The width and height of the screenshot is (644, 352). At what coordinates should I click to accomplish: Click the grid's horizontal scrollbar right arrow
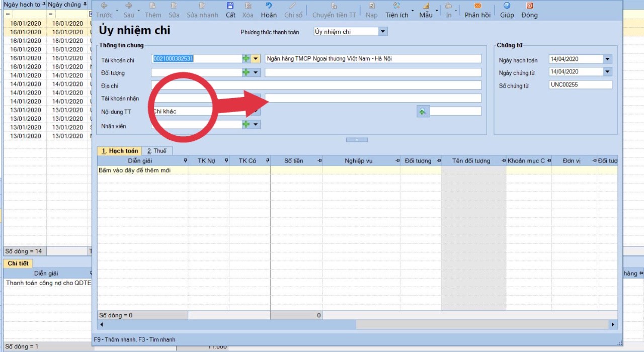click(613, 325)
